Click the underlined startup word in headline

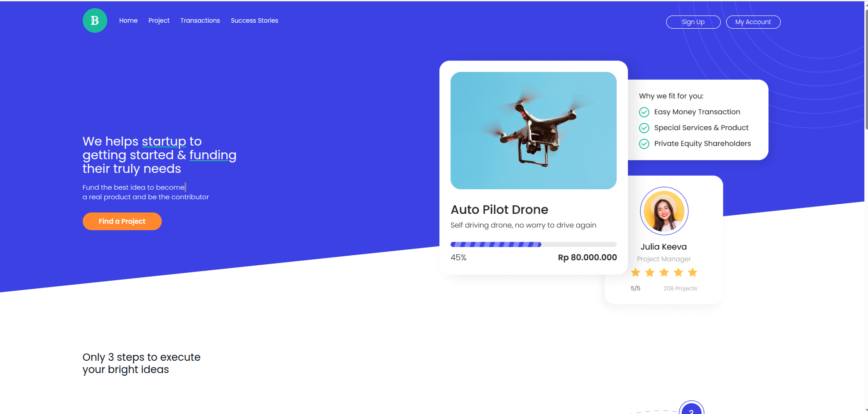[164, 141]
